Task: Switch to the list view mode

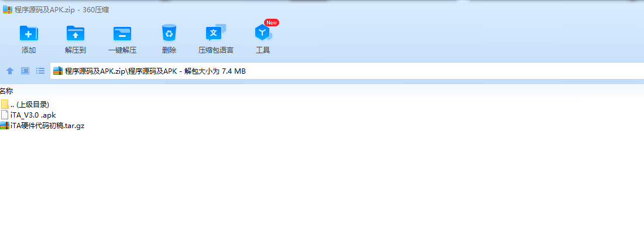Action: pyautogui.click(x=40, y=71)
